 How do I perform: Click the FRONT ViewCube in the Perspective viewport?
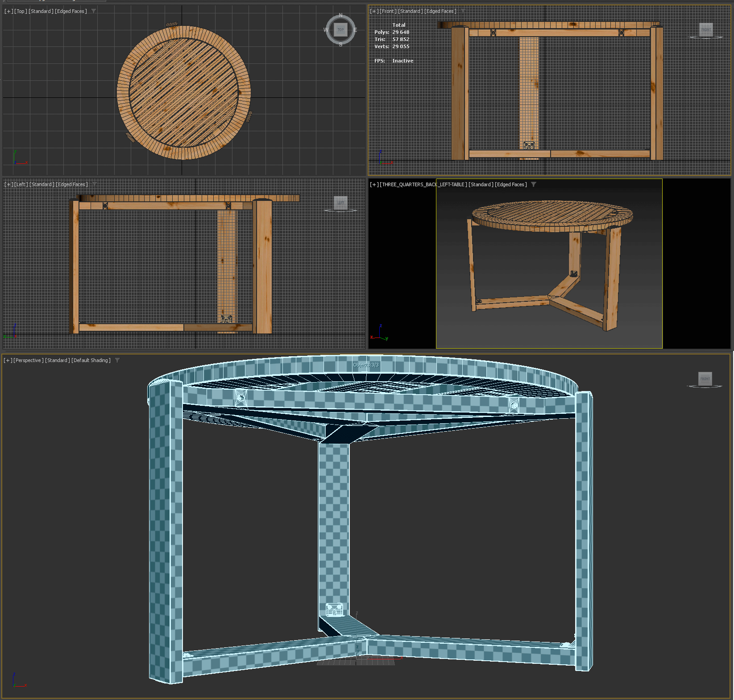click(x=705, y=379)
